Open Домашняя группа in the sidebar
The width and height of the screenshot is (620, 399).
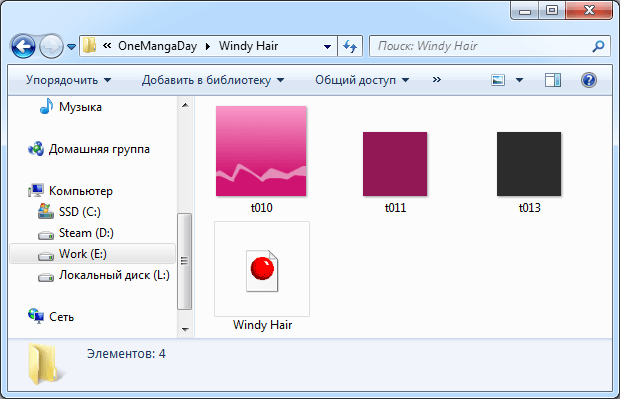coord(99,149)
